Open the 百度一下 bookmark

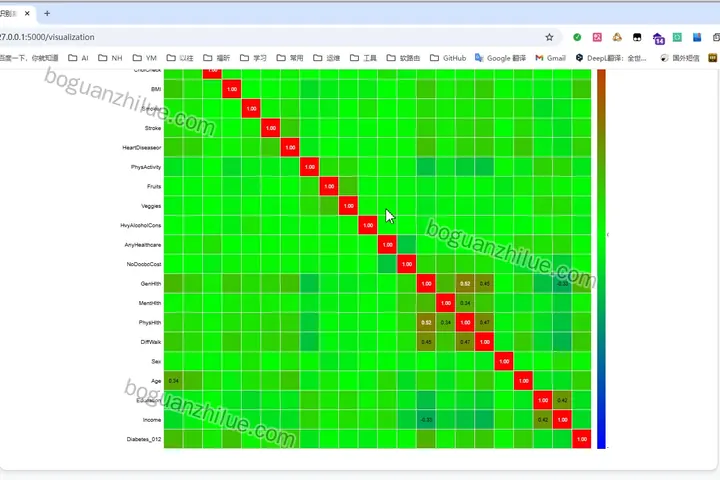click(x=29, y=58)
